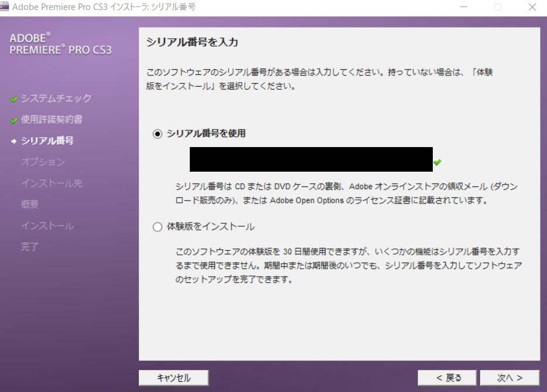Select the システムチェック step in sidebar
Screen dimensions: 547x392
coord(56,98)
